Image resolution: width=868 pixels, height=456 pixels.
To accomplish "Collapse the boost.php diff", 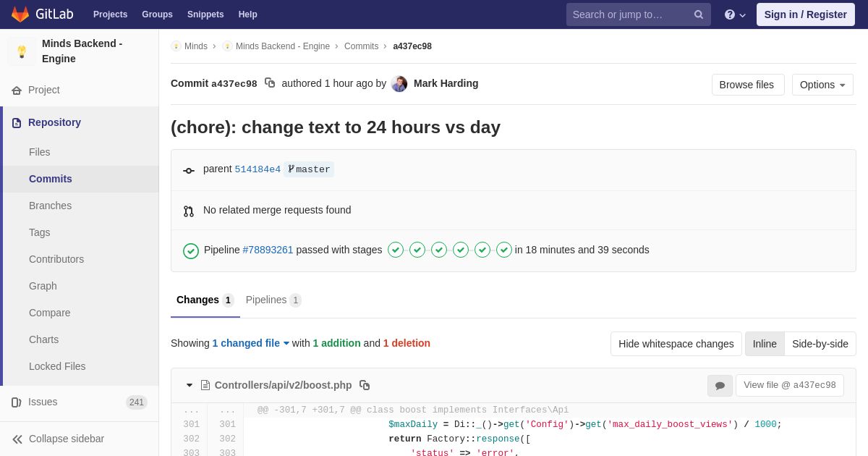I will pyautogui.click(x=190, y=385).
